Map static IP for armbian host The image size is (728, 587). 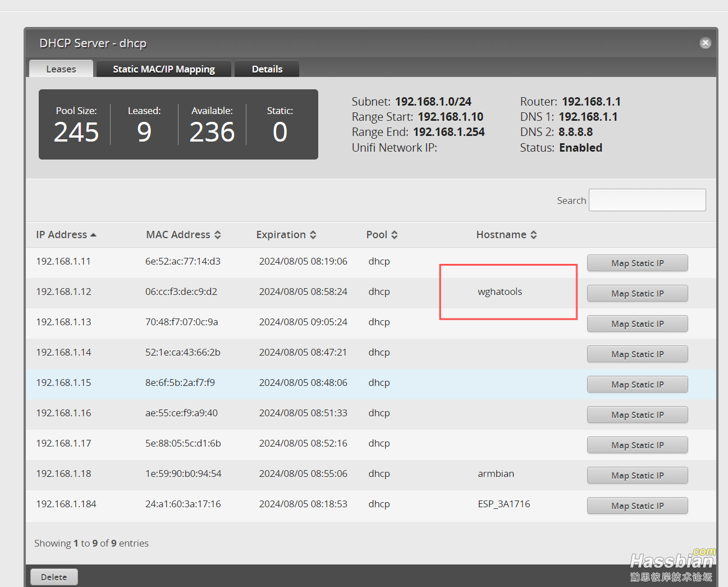coord(638,475)
